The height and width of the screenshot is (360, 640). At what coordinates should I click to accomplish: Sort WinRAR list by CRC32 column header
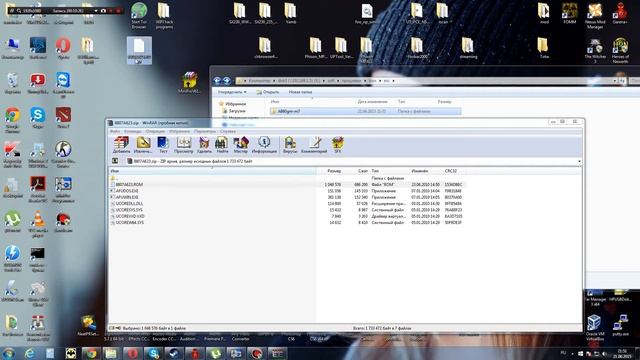(x=451, y=171)
